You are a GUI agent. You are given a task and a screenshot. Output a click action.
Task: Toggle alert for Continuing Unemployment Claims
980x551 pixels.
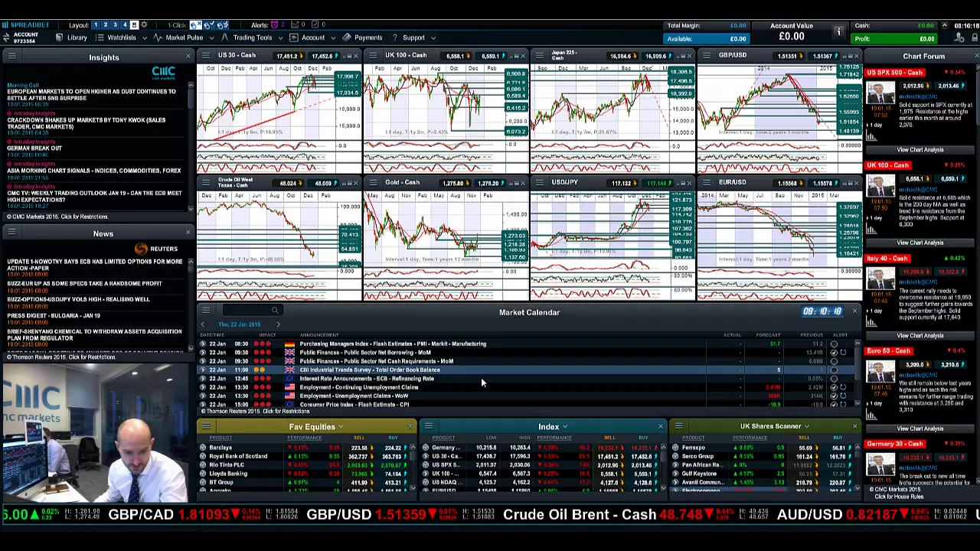(834, 387)
